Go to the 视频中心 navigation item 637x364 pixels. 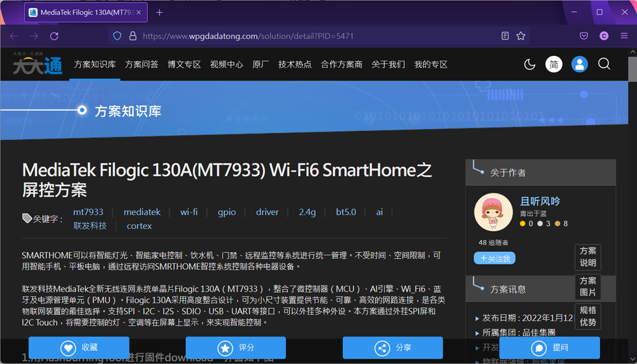(226, 64)
